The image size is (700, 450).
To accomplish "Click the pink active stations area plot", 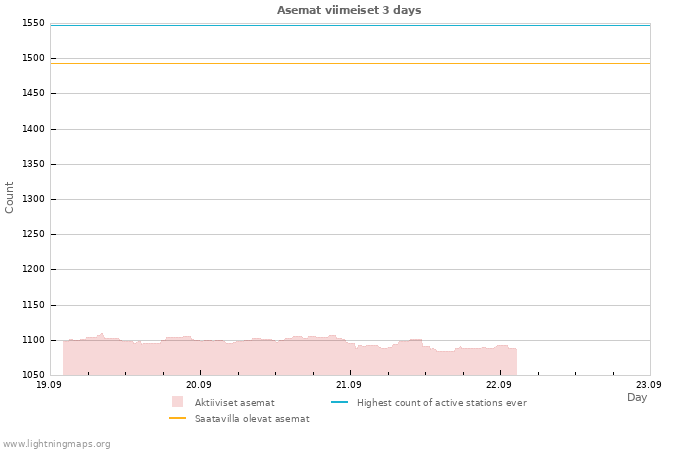I will pyautogui.click(x=290, y=357).
